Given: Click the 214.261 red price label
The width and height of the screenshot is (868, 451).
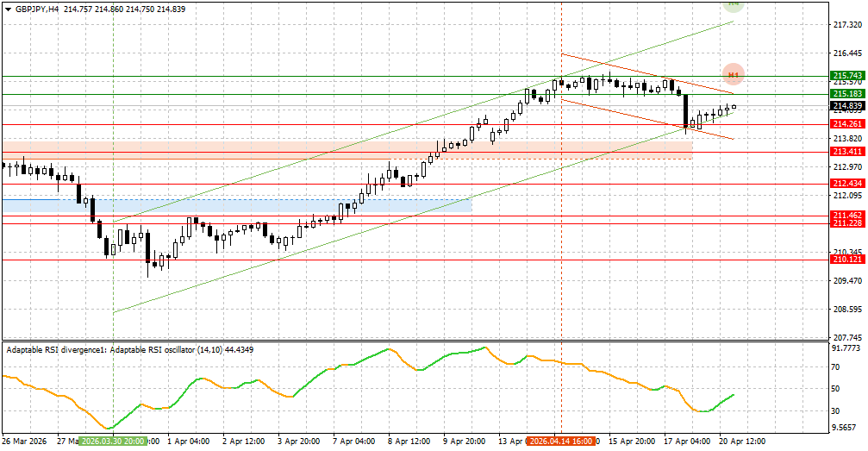Looking at the screenshot, I should click(847, 124).
